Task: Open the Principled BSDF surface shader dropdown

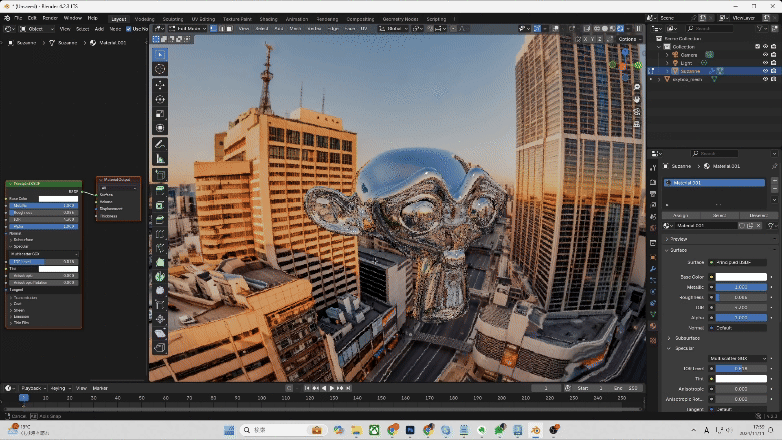Action: (x=739, y=262)
